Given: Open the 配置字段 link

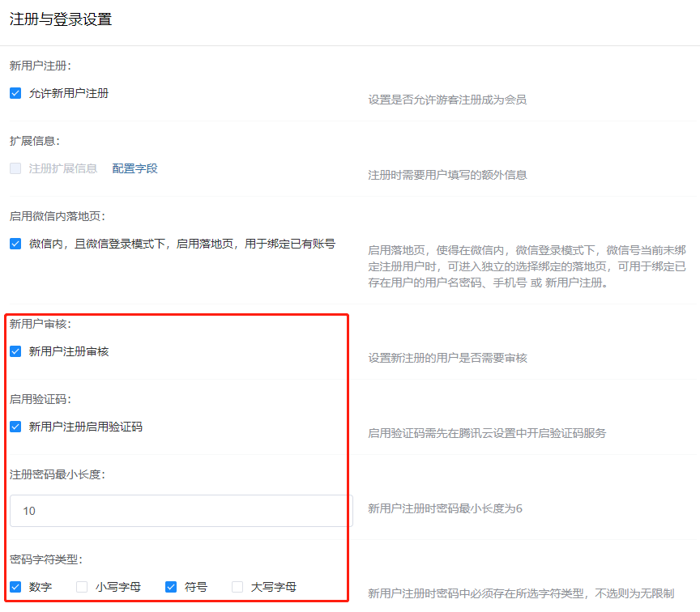Looking at the screenshot, I should click(134, 168).
